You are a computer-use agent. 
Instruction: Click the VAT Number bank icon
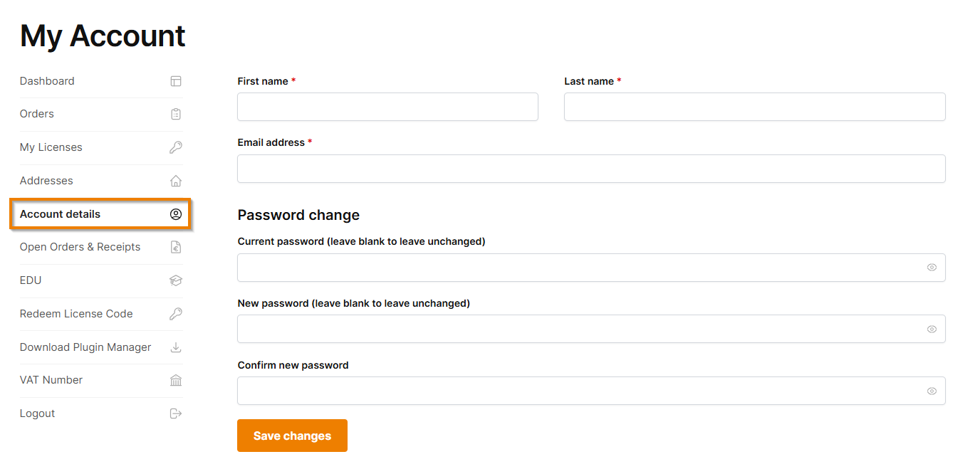[176, 380]
